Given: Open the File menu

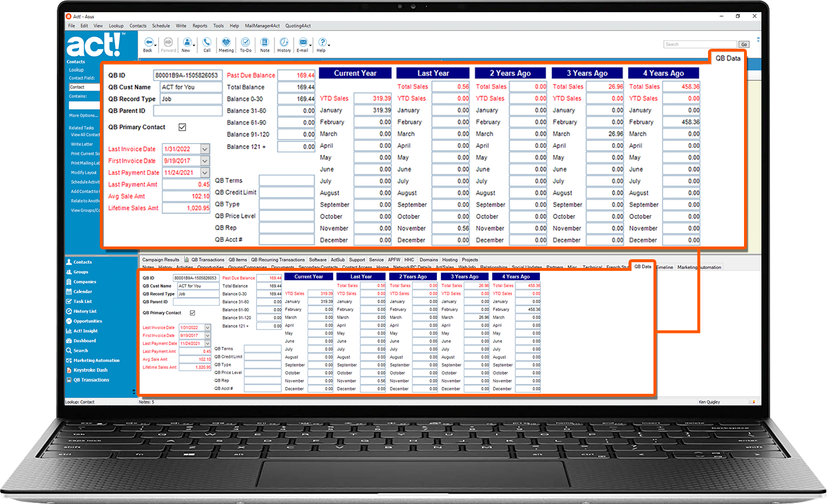Looking at the screenshot, I should [x=71, y=26].
